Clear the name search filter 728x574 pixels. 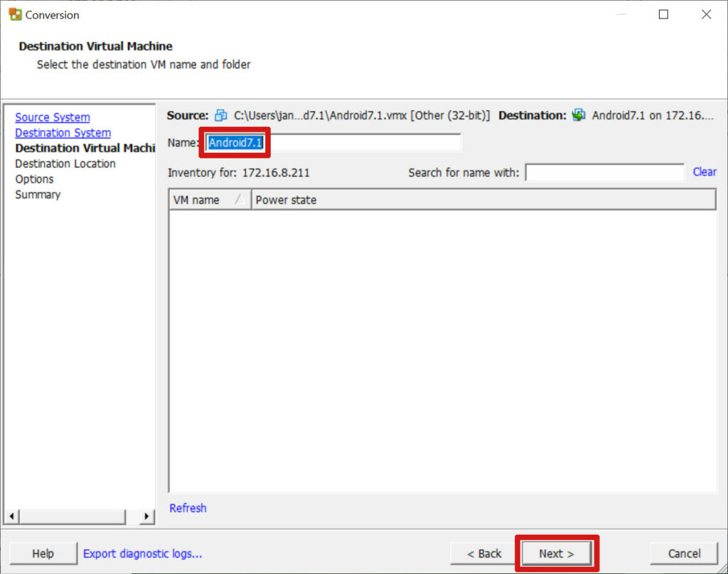point(705,172)
